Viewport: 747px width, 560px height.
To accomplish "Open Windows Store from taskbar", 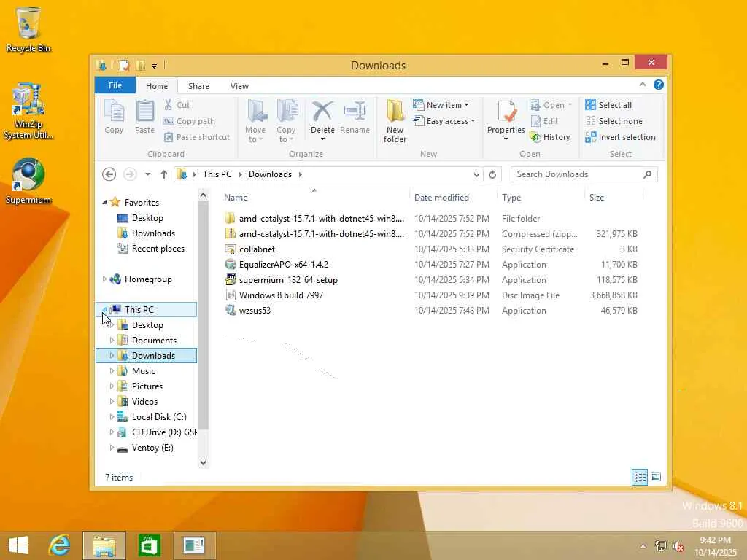I will coord(149,545).
